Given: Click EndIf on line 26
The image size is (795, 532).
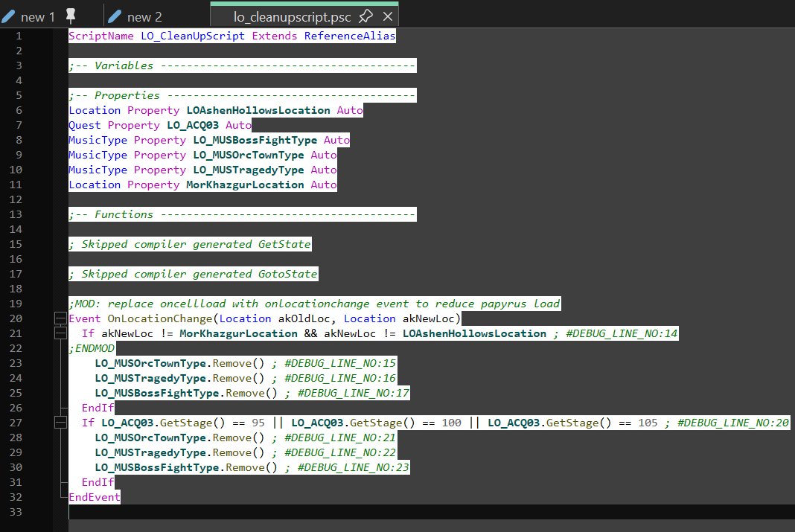Looking at the screenshot, I should [x=98, y=408].
